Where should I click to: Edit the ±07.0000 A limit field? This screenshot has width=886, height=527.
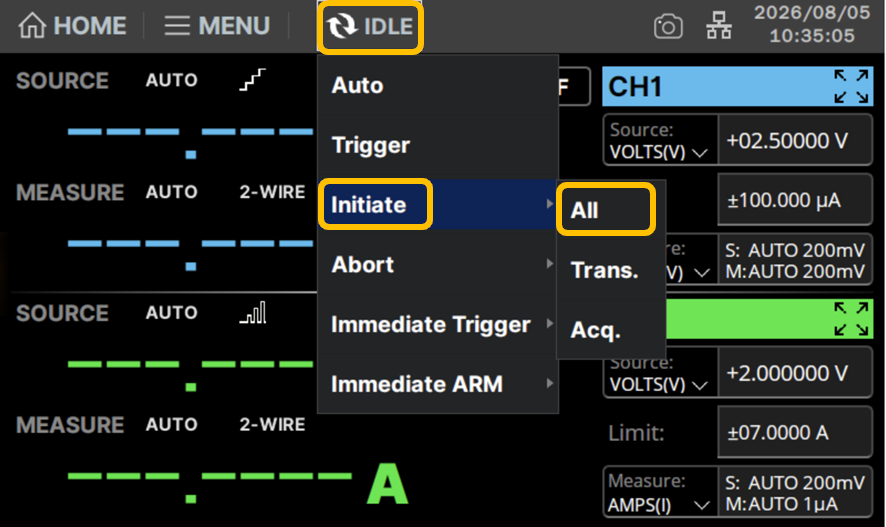(x=795, y=433)
